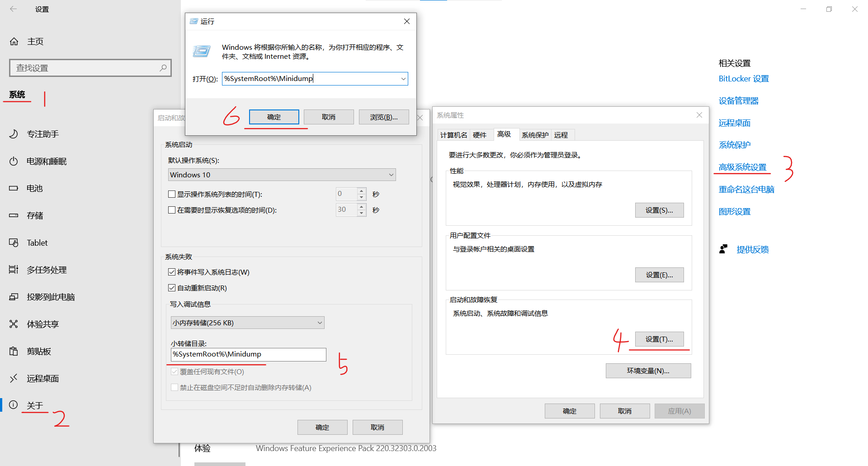Open 专注助手 moon icon
The width and height of the screenshot is (868, 466).
(14, 134)
